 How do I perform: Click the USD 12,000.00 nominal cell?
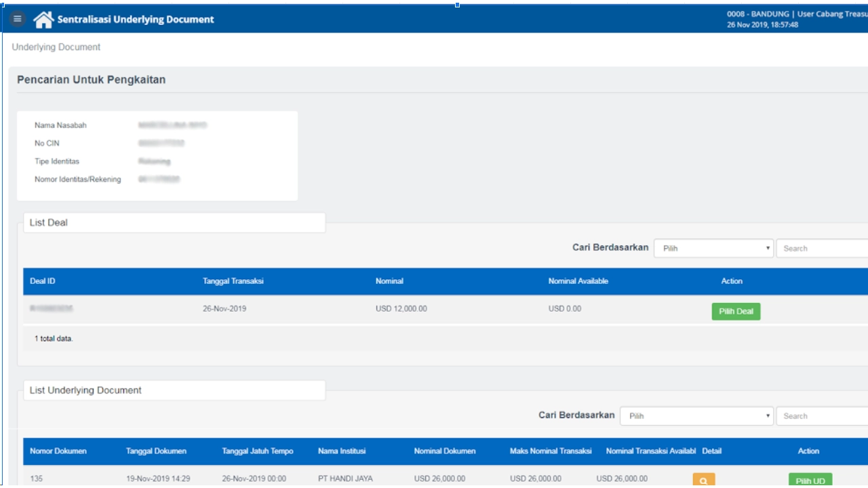pyautogui.click(x=401, y=309)
